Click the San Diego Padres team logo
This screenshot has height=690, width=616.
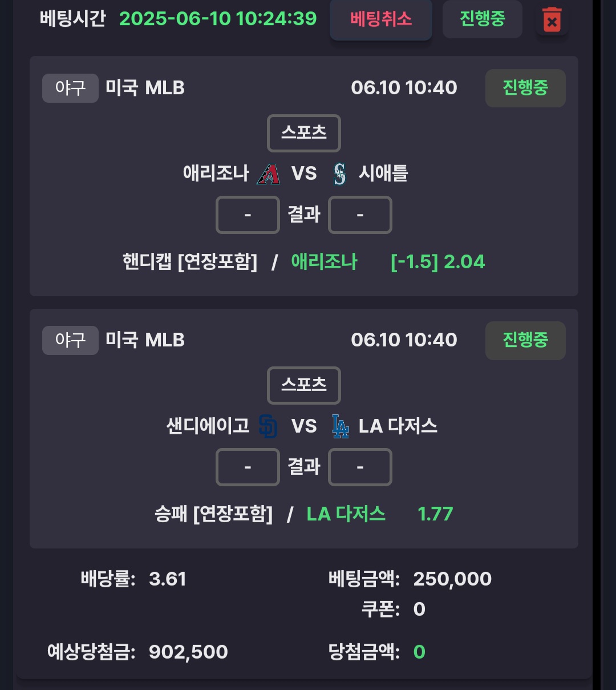(268, 426)
